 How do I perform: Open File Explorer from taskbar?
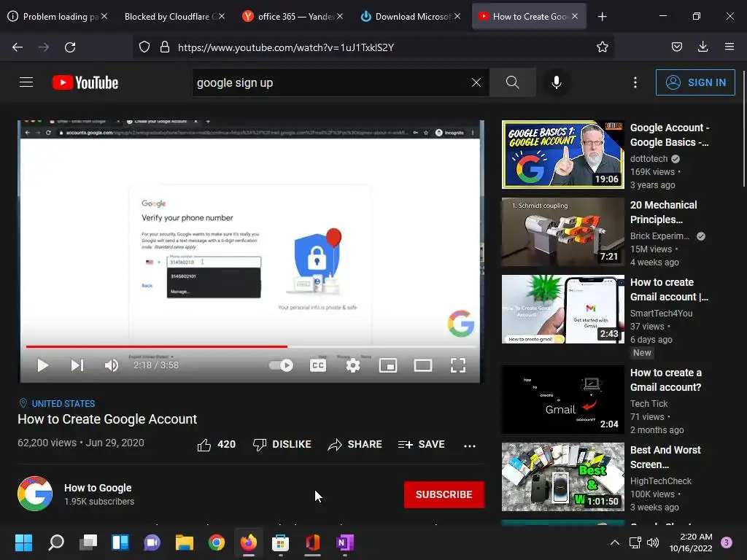click(185, 542)
